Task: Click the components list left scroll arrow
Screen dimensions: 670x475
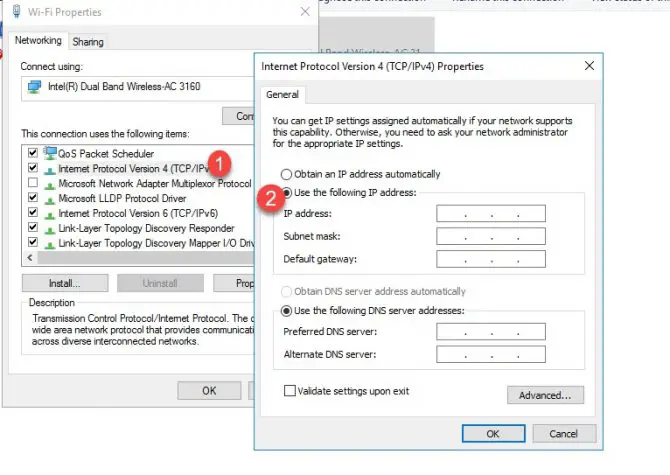Action: (29, 258)
